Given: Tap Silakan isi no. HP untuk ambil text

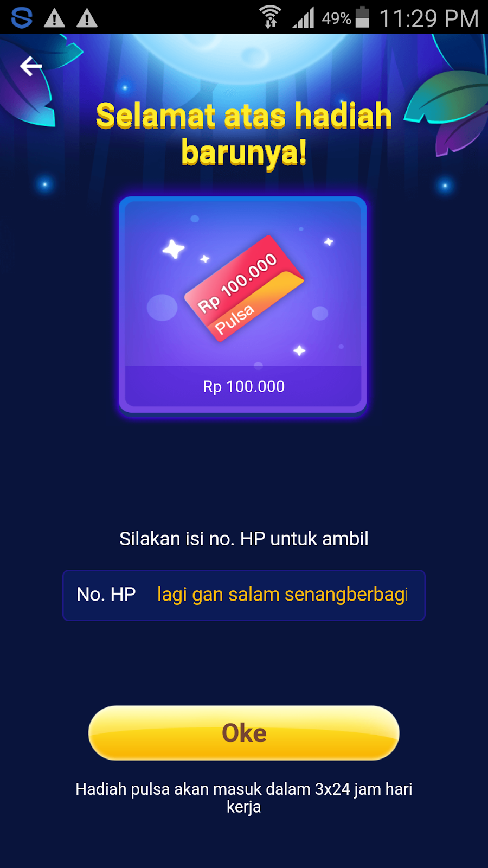Looking at the screenshot, I should [244, 539].
